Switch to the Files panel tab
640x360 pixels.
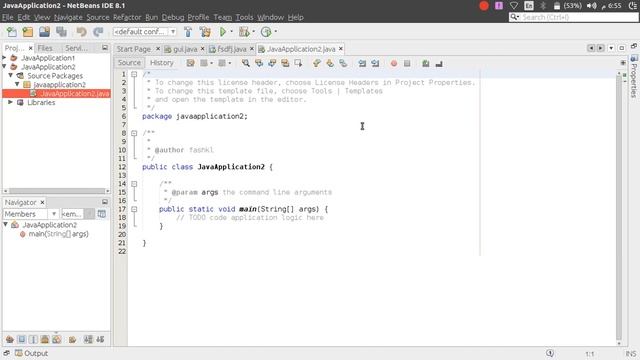[x=45, y=48]
